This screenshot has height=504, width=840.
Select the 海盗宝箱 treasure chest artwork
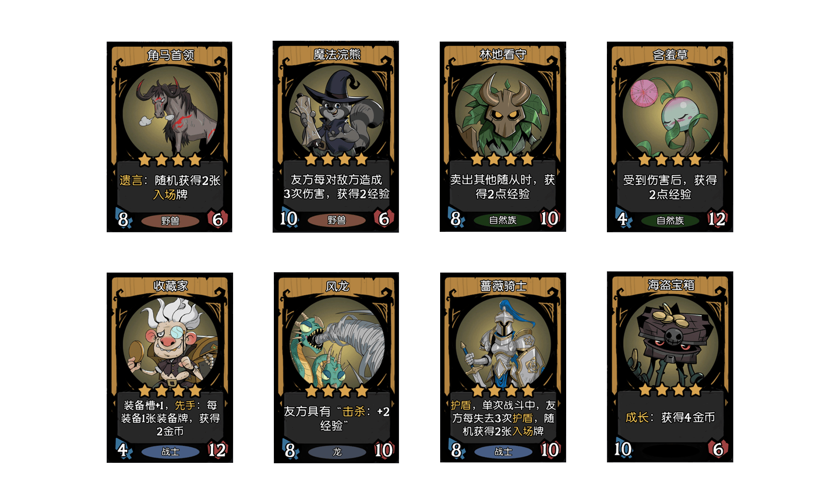670,343
